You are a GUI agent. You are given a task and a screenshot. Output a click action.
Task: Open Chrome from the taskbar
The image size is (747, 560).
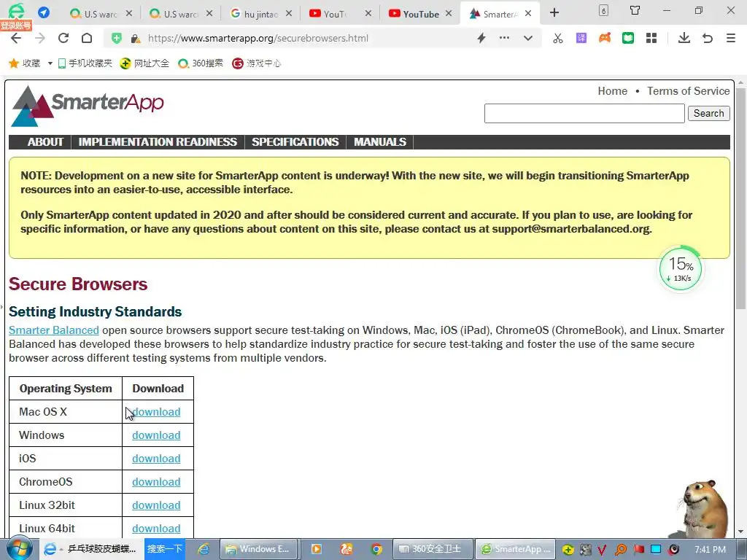(x=376, y=550)
